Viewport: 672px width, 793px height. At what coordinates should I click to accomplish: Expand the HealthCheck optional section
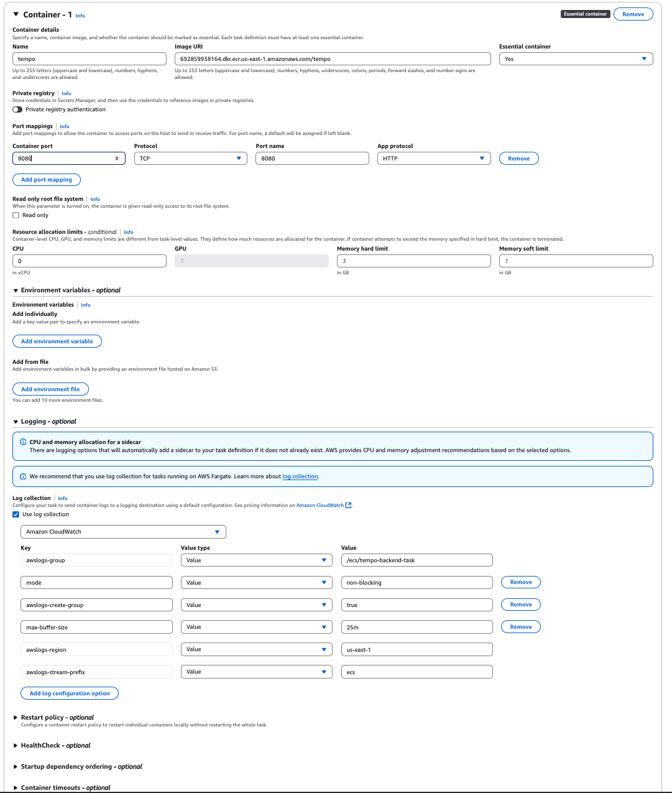point(16,746)
